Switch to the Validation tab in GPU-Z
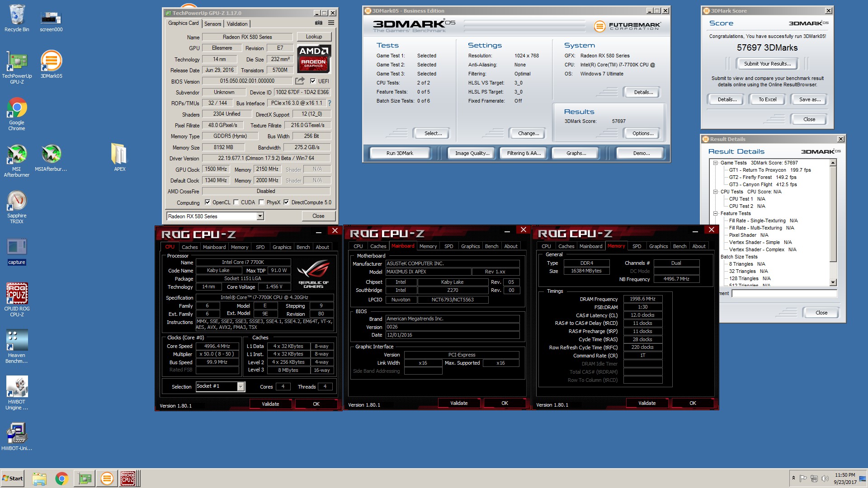 (x=237, y=24)
